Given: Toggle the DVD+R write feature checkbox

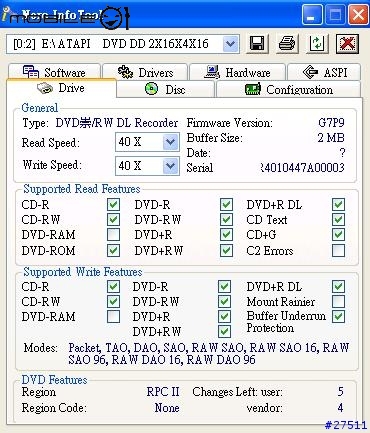Looking at the screenshot, I should point(224,316).
